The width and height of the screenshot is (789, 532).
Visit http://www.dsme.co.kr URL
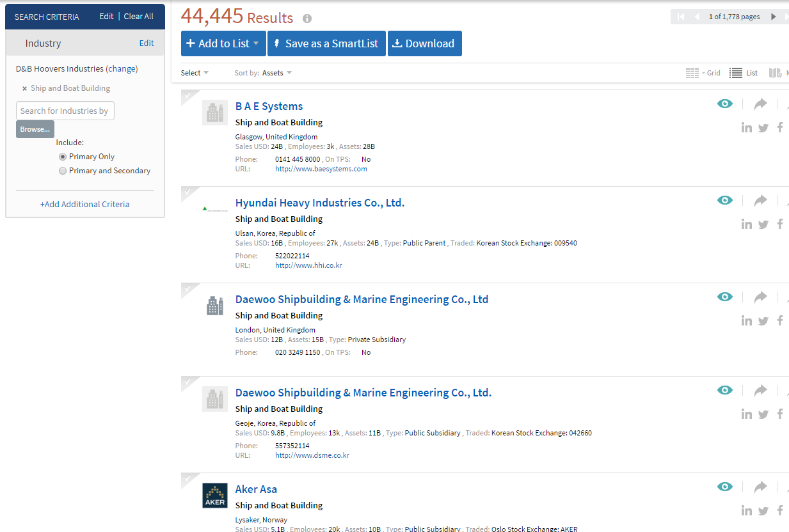[x=312, y=455]
